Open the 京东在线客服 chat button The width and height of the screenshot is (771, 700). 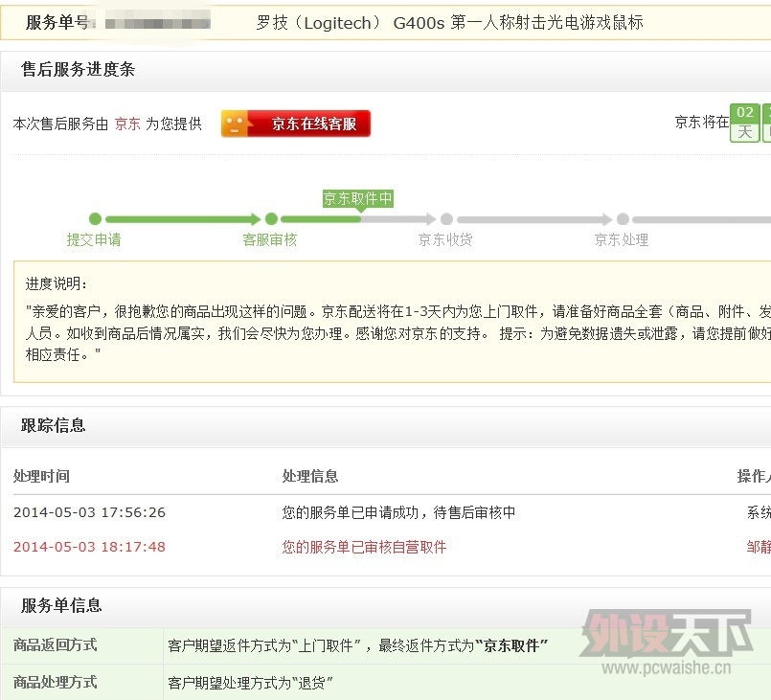tap(296, 124)
